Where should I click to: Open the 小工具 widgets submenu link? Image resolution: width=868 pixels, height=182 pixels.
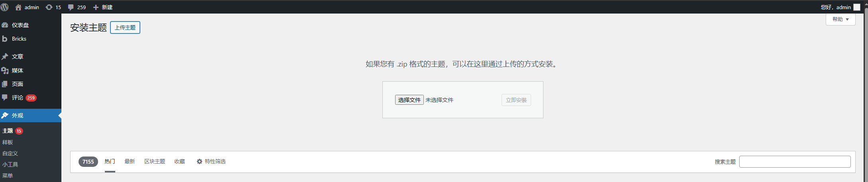click(x=10, y=164)
